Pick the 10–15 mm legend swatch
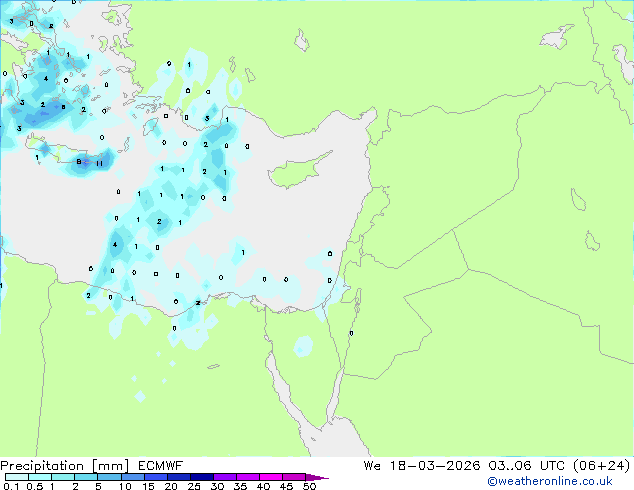Viewport: 634px width, 490px height. tap(133, 477)
